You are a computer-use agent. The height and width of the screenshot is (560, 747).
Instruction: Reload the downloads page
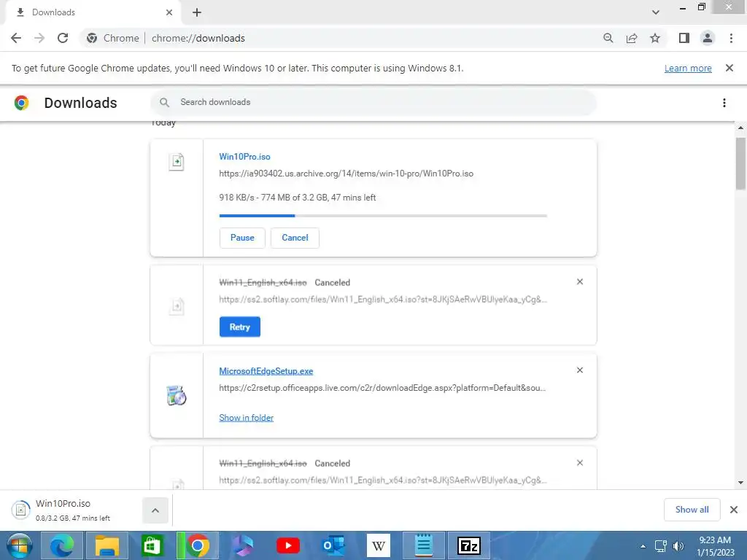63,38
